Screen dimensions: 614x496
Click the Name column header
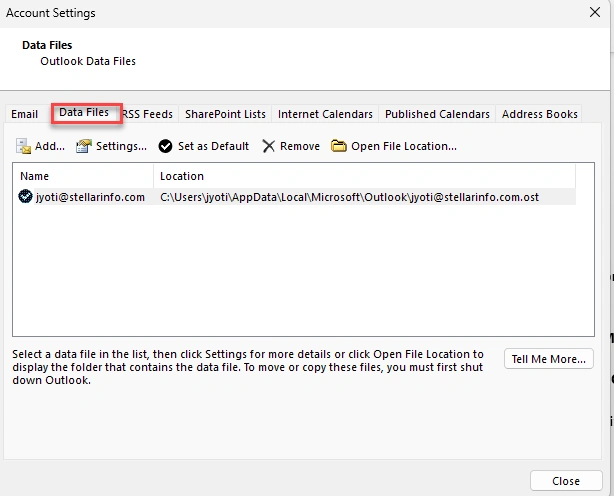point(83,176)
